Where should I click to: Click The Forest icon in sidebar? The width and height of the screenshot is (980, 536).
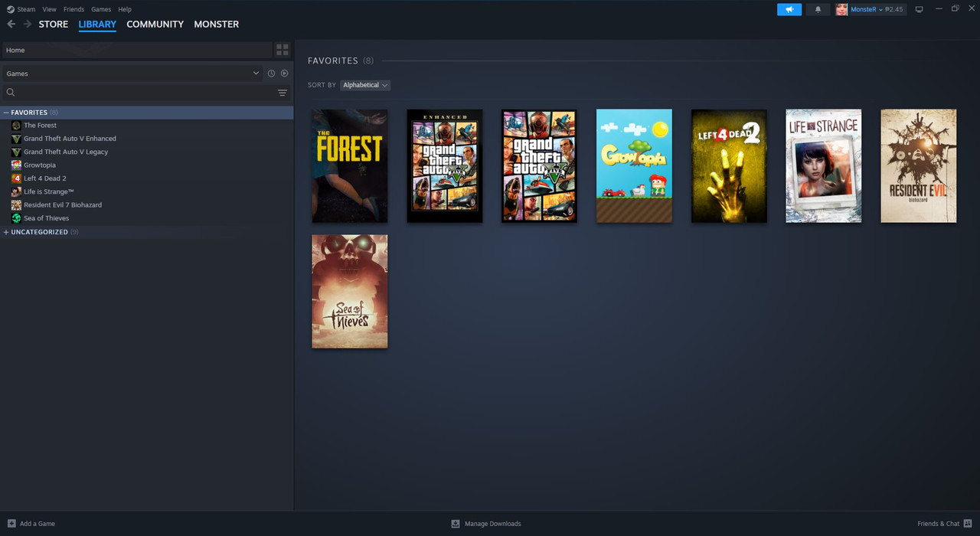[x=16, y=126]
